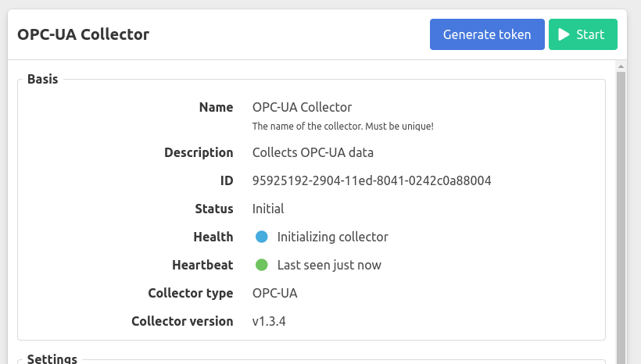Click the green Heartbeat indicator dot

[x=262, y=265]
